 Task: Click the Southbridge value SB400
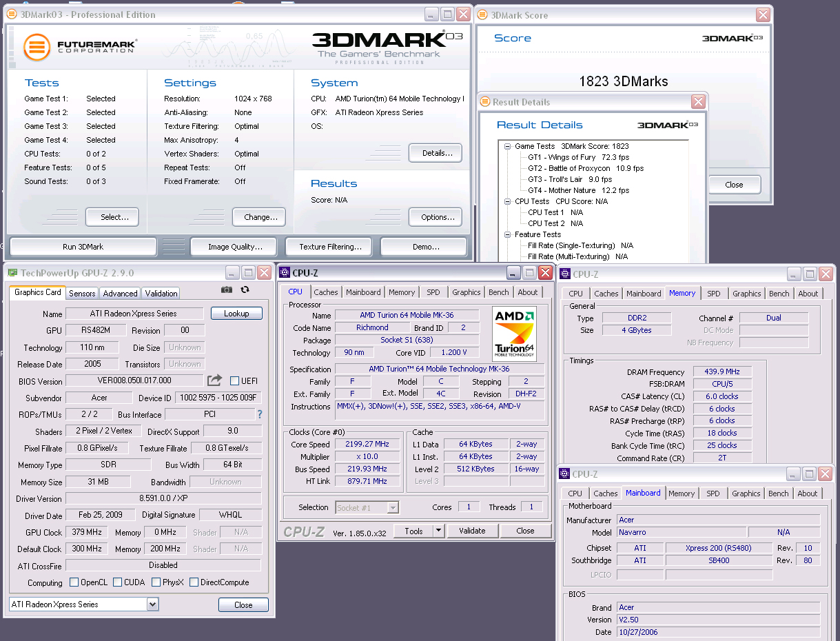[x=719, y=560]
